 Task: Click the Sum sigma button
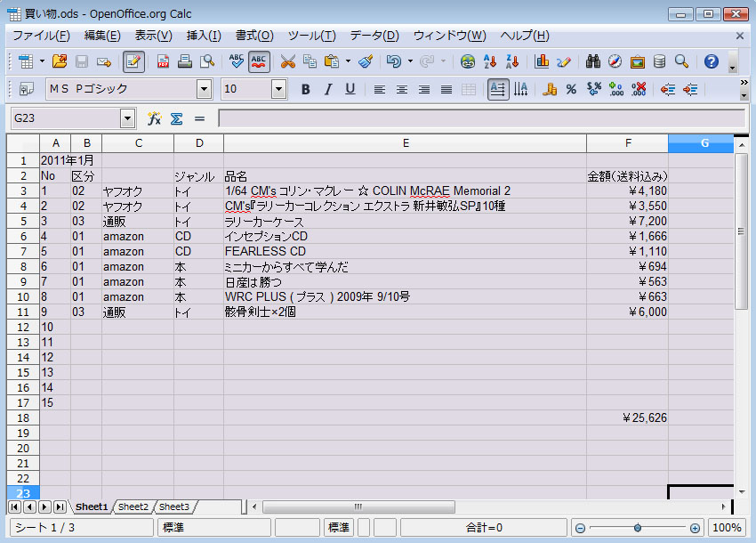176,118
